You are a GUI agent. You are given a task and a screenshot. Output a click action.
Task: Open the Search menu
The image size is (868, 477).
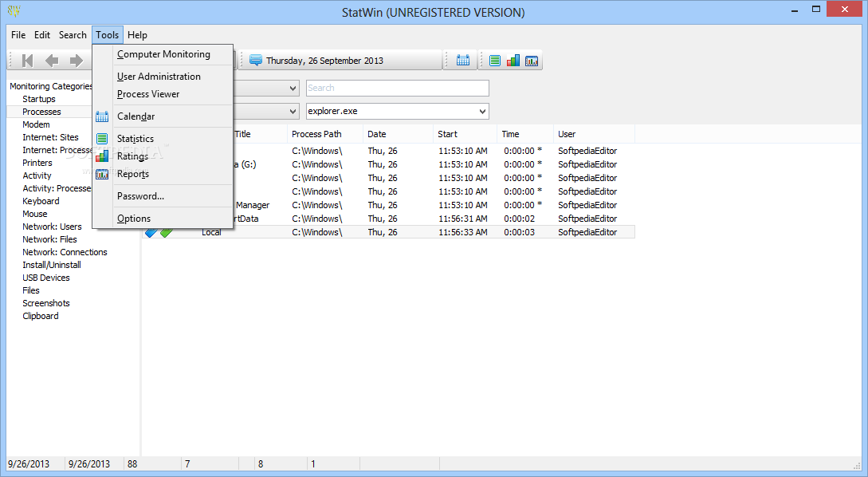(x=73, y=35)
